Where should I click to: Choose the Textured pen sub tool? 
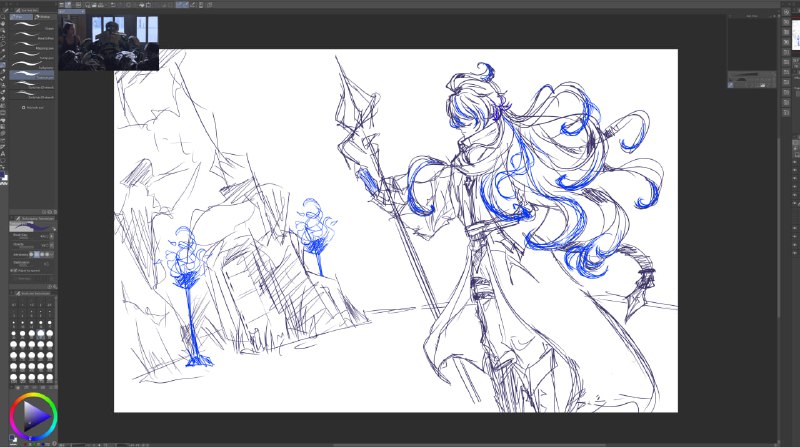tap(32, 75)
